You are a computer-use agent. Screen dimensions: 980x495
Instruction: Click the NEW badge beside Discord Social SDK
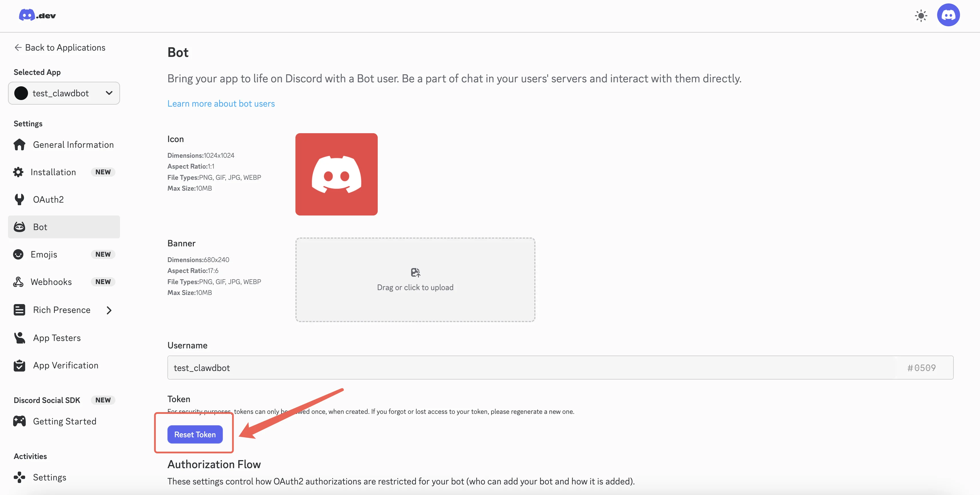tap(103, 400)
